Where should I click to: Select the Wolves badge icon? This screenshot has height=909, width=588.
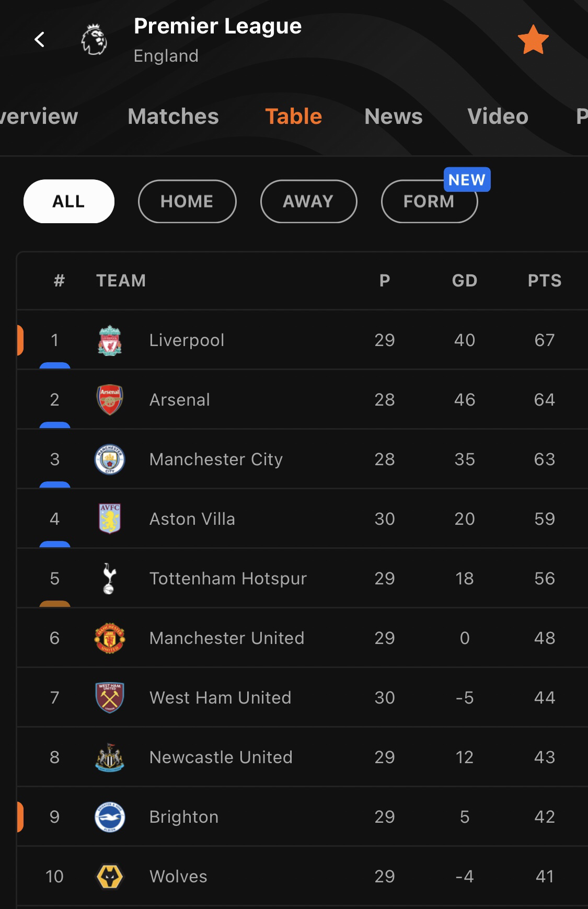tap(110, 877)
